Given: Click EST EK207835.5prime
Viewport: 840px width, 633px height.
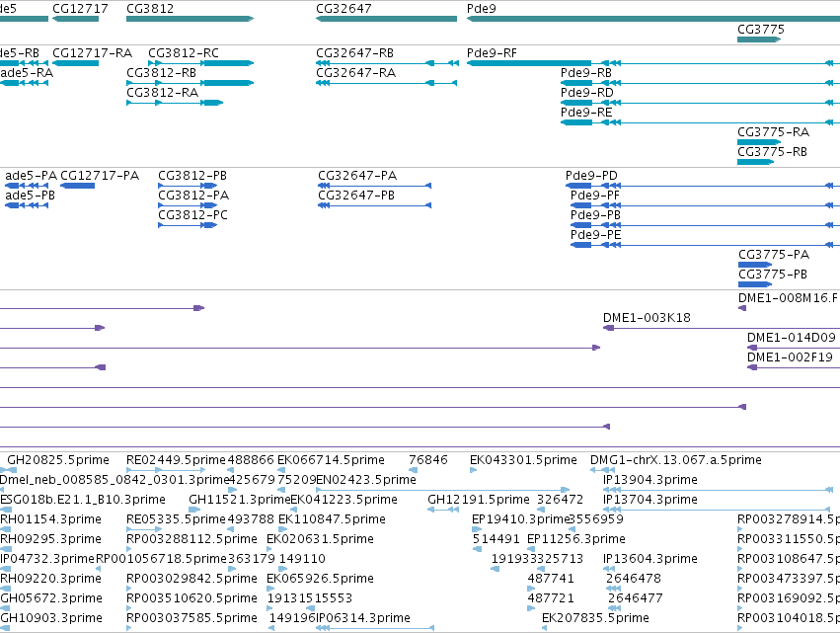Looking at the screenshot, I should (x=595, y=618).
